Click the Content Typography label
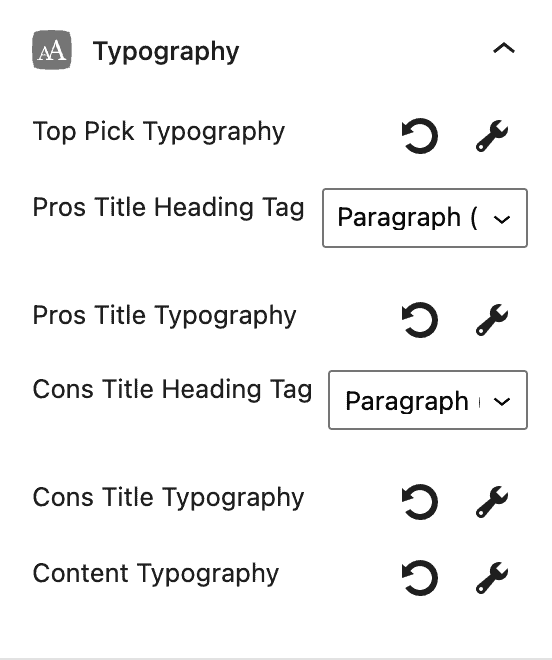 pyautogui.click(x=156, y=574)
